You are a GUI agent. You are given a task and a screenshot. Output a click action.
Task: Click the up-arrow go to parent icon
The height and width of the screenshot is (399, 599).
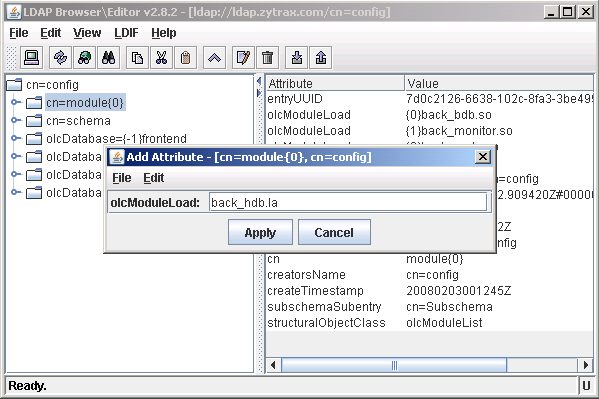(214, 58)
